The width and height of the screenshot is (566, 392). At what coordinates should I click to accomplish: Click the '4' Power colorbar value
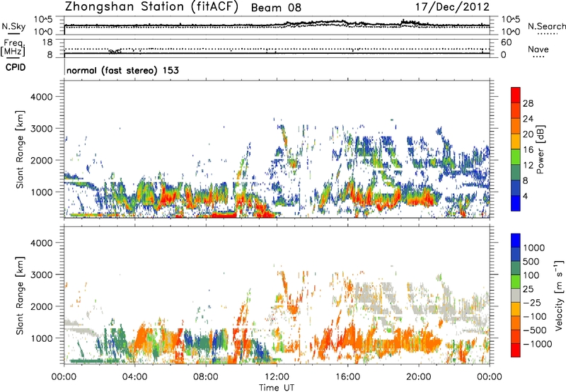tap(526, 196)
